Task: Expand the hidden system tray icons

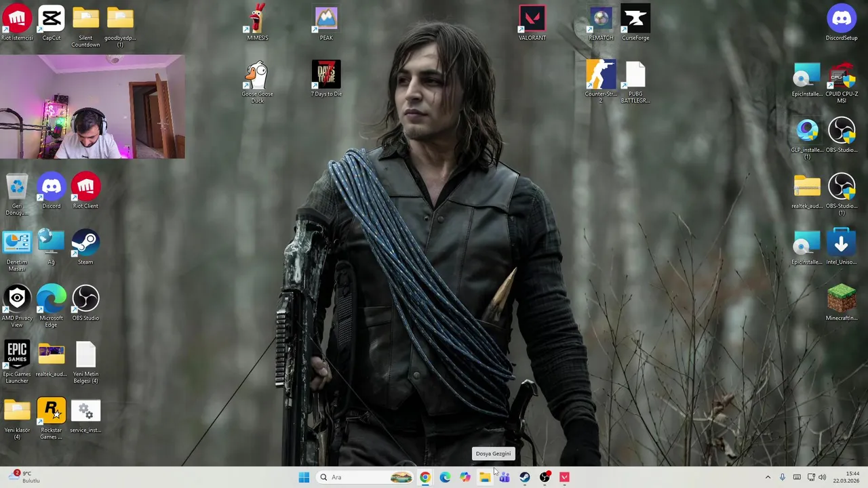Action: tap(768, 477)
